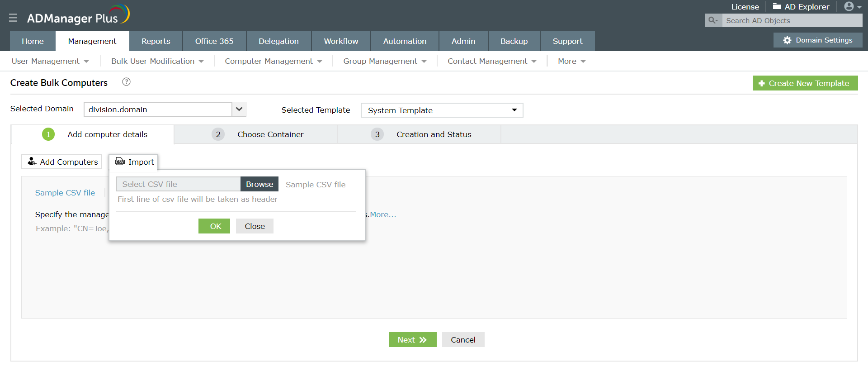Click the Create Bulk Computers heading
Screen dimensions: 868x381
pyautogui.click(x=59, y=83)
